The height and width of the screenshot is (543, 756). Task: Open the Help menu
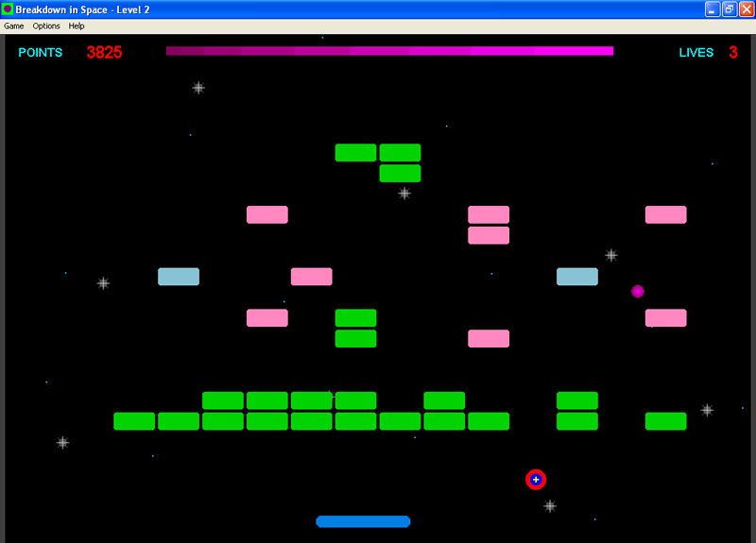pos(77,26)
